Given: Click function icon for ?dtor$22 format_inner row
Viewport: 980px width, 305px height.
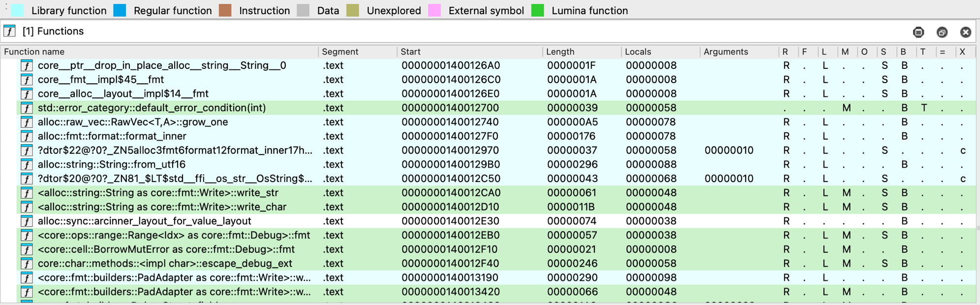Looking at the screenshot, I should (27, 151).
